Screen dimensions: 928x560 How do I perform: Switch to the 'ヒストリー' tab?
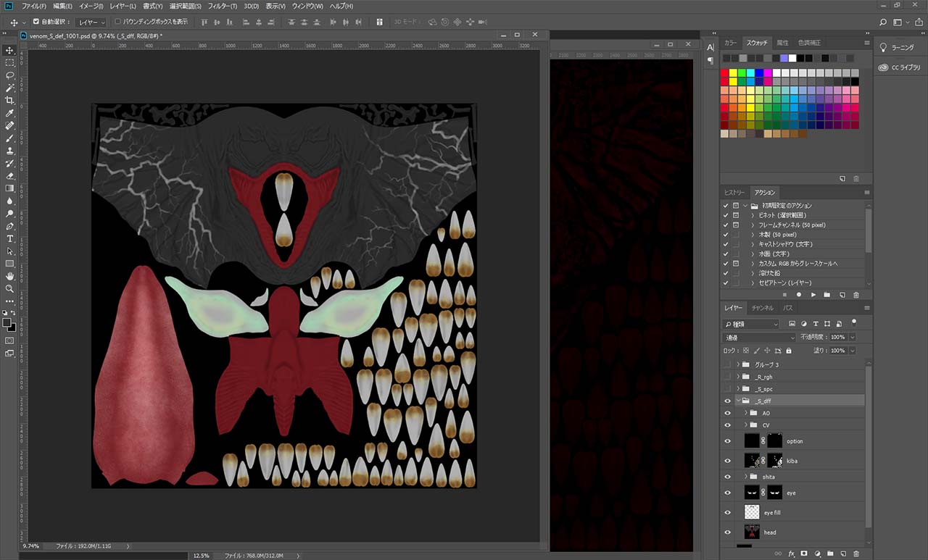coord(734,193)
